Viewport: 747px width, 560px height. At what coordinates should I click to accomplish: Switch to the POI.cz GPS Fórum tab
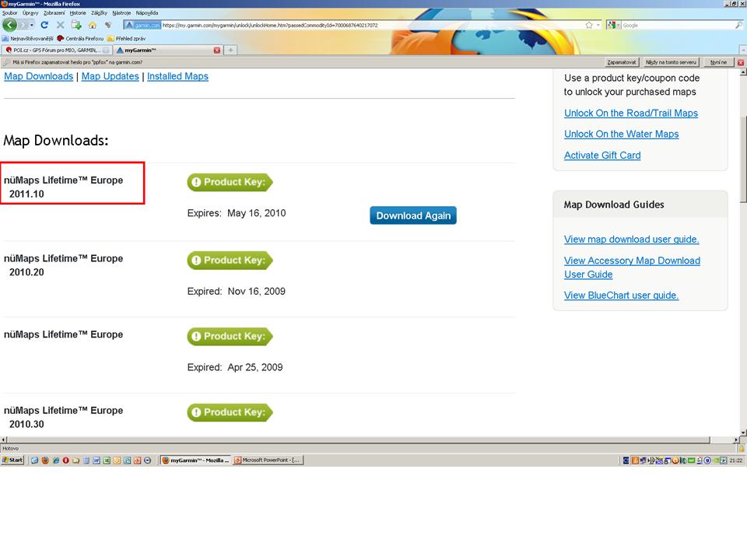(54, 50)
